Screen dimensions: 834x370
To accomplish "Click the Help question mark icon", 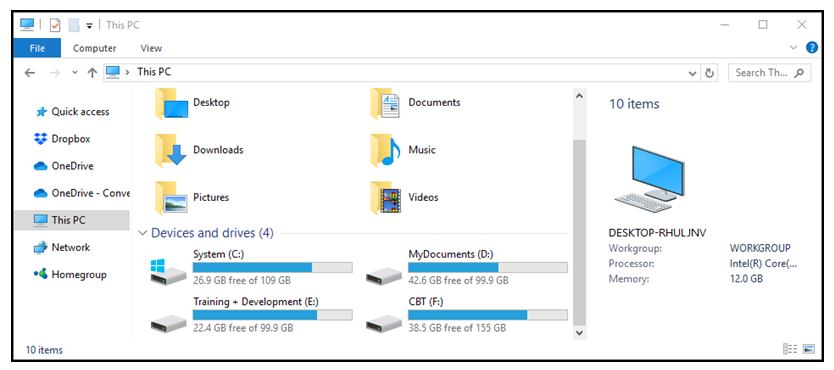I will 812,48.
